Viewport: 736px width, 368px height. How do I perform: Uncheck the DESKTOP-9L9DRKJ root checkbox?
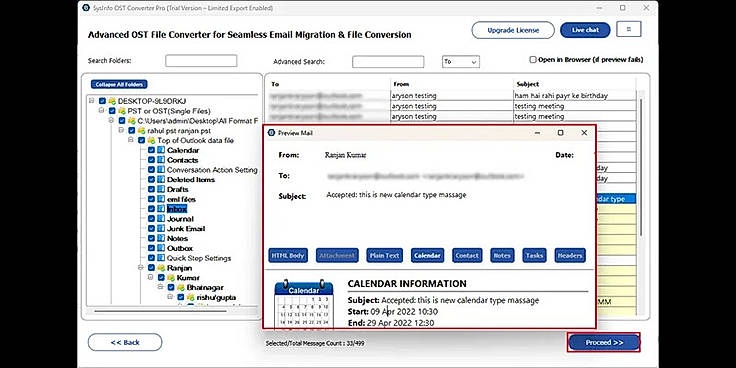point(102,101)
